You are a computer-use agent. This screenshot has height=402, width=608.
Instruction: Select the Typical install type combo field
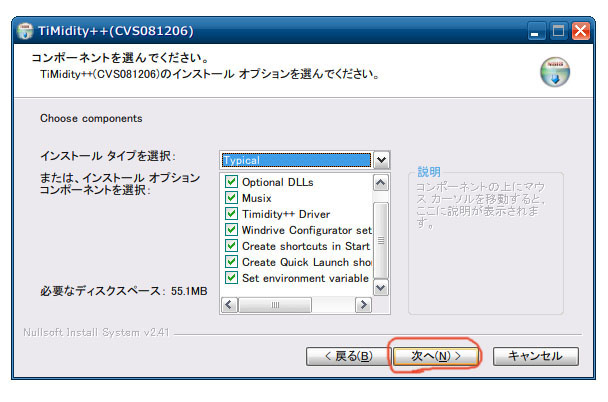coord(296,160)
